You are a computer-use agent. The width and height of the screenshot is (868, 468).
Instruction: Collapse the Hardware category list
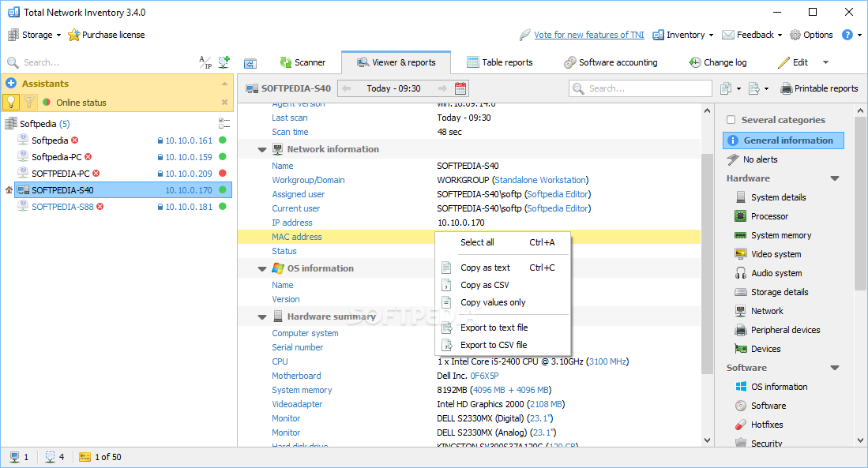(835, 178)
